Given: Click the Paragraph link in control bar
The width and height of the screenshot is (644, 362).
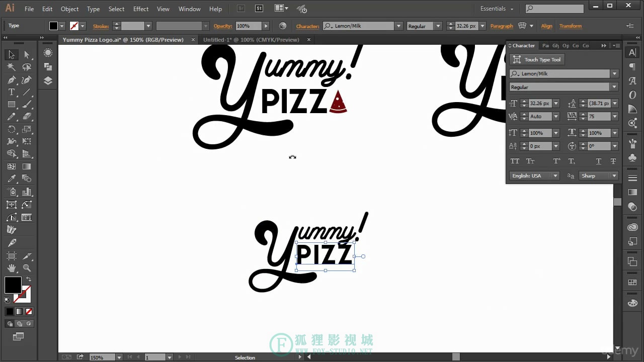Looking at the screenshot, I should [x=502, y=26].
